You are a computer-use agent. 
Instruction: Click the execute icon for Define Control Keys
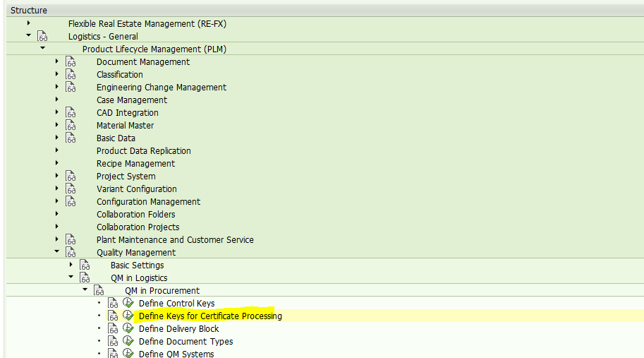tap(128, 304)
